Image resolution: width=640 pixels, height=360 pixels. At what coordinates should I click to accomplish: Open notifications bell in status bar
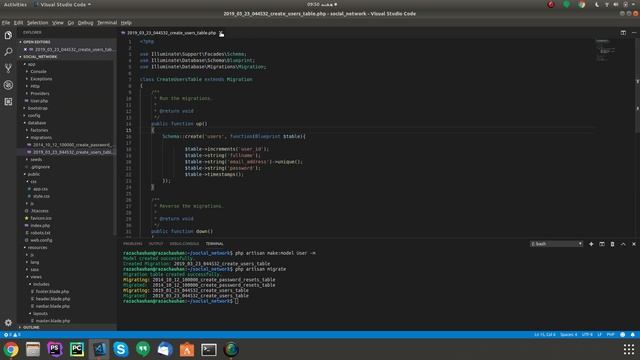point(633,335)
